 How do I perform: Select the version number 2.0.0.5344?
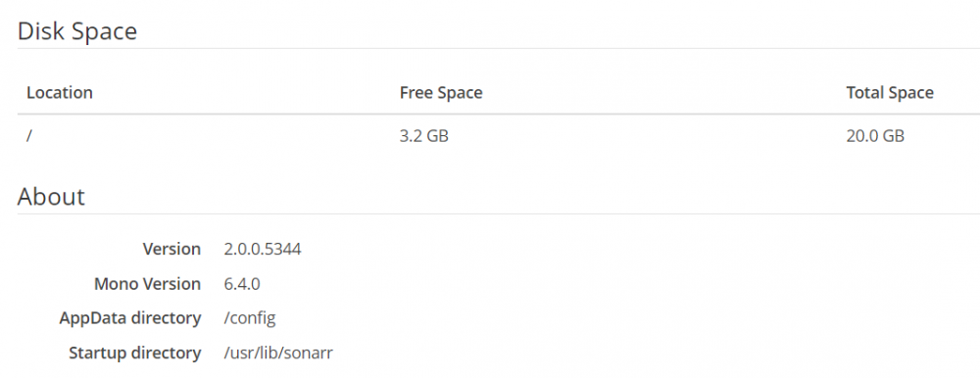click(x=263, y=249)
